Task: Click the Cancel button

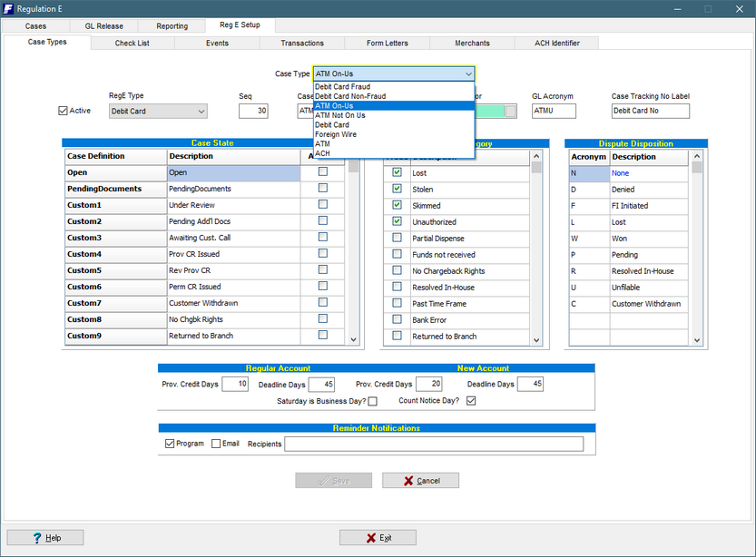Action: click(420, 481)
